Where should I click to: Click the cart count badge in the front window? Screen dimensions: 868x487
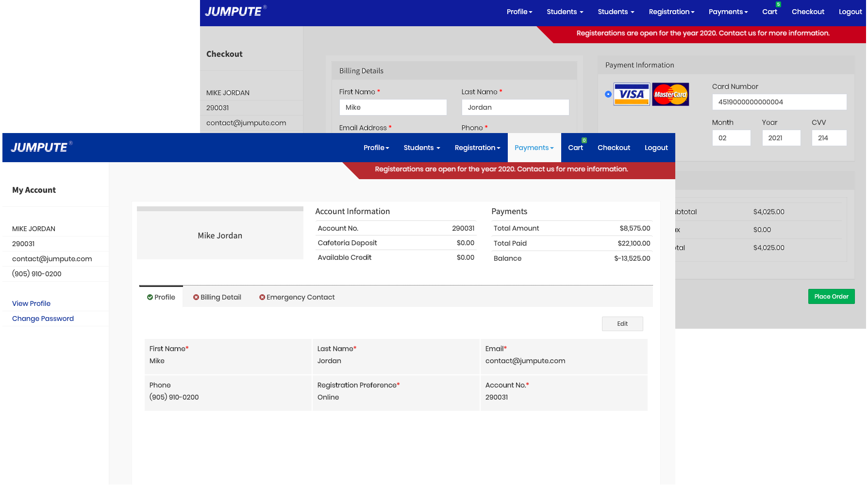pyautogui.click(x=584, y=140)
